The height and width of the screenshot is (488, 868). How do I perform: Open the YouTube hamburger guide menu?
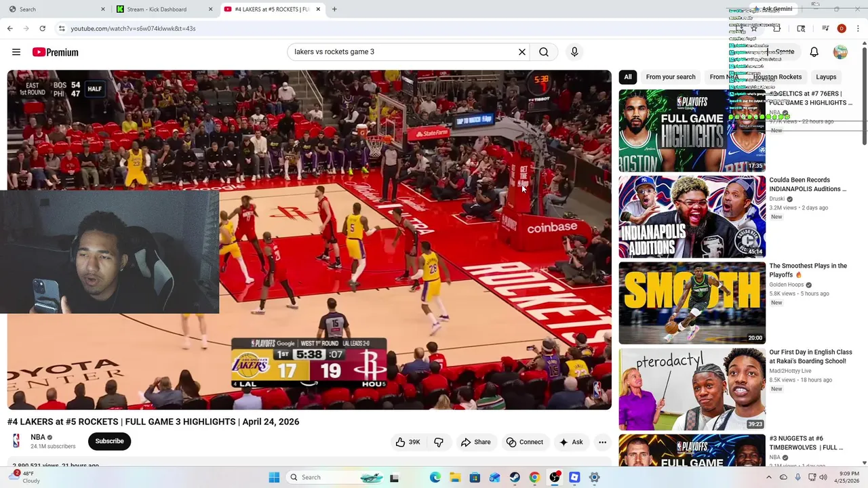point(16,52)
